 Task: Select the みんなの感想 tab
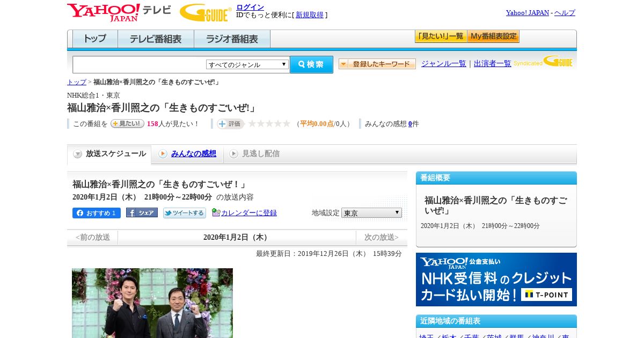(x=193, y=153)
